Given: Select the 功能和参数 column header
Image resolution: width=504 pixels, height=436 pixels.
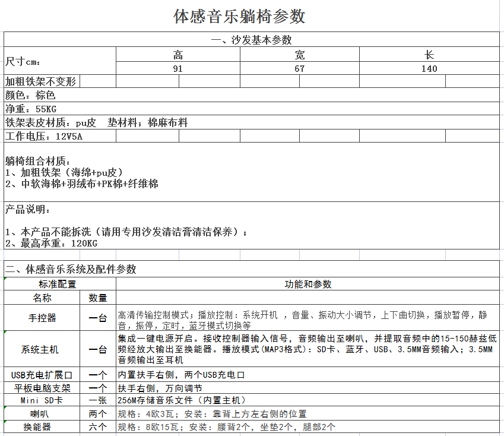Looking at the screenshot, I should click(308, 284).
